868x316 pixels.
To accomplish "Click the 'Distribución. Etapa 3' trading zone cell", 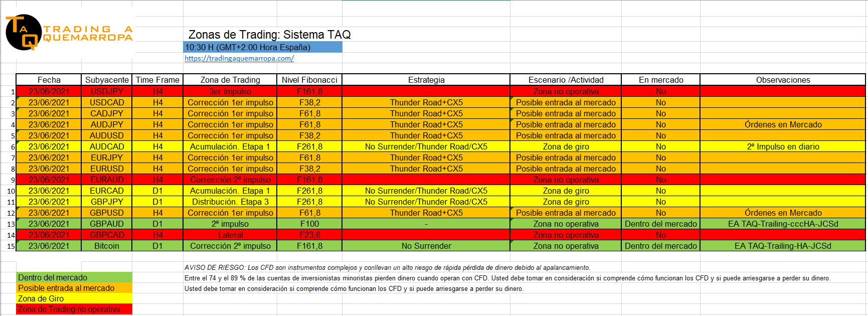I will 230,202.
